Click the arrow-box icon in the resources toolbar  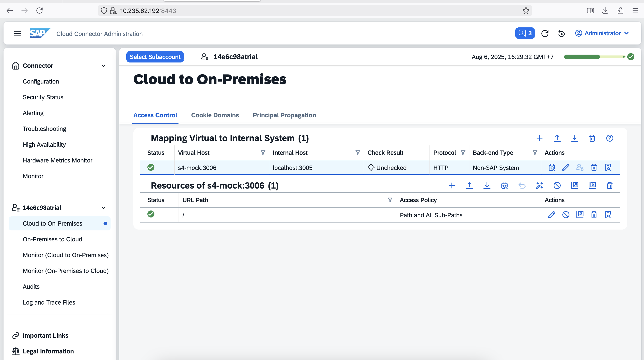click(574, 186)
